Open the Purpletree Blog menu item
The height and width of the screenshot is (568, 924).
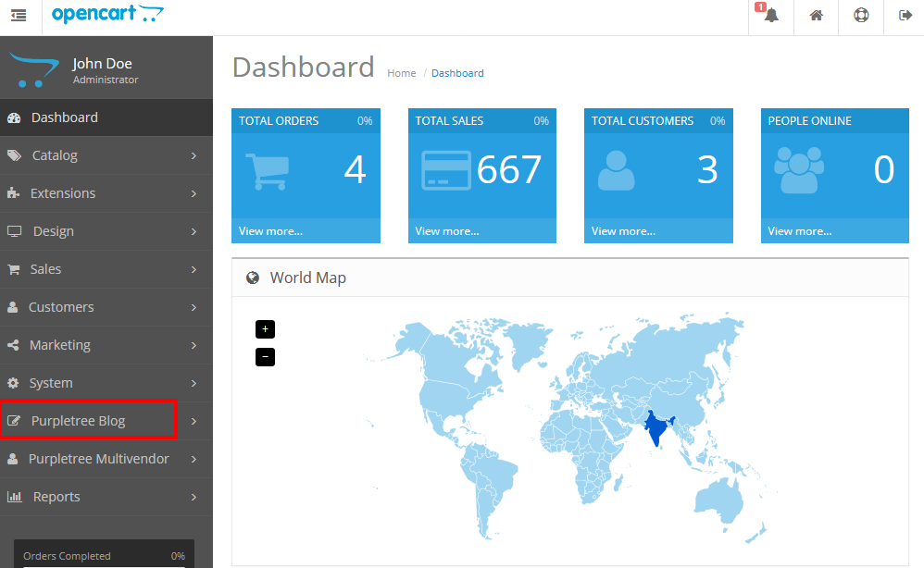point(106,421)
